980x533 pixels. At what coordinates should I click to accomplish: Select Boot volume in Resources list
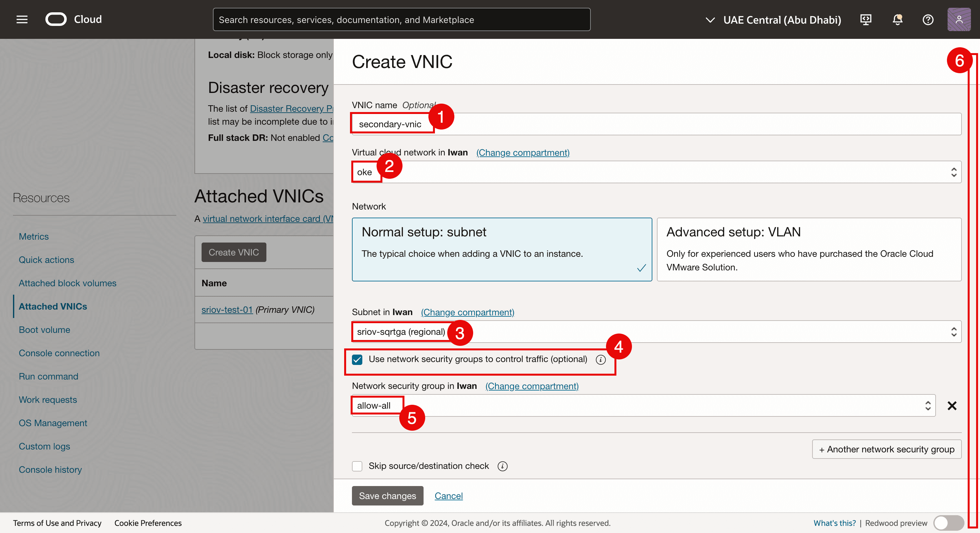(x=44, y=330)
